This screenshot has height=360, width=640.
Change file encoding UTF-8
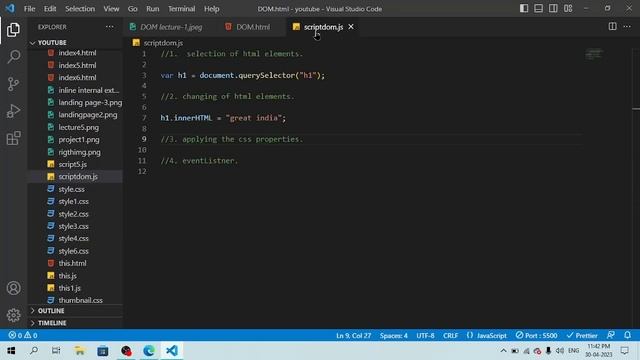[425, 336]
